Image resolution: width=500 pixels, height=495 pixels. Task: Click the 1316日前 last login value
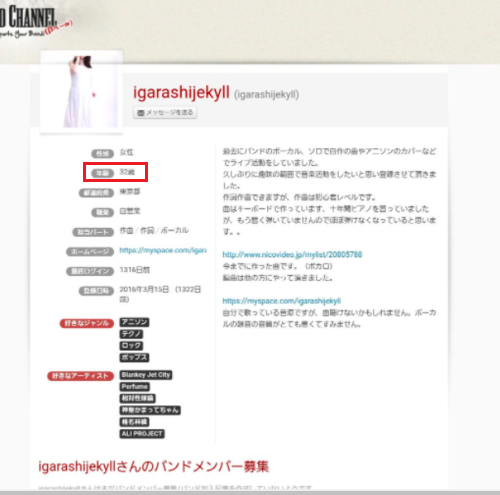click(x=135, y=270)
